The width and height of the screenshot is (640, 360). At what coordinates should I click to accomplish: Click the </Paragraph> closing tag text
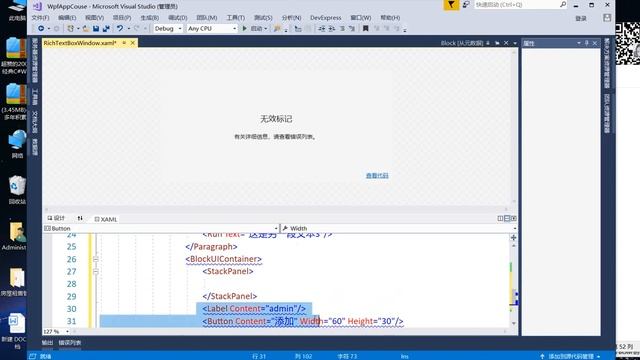point(211,247)
